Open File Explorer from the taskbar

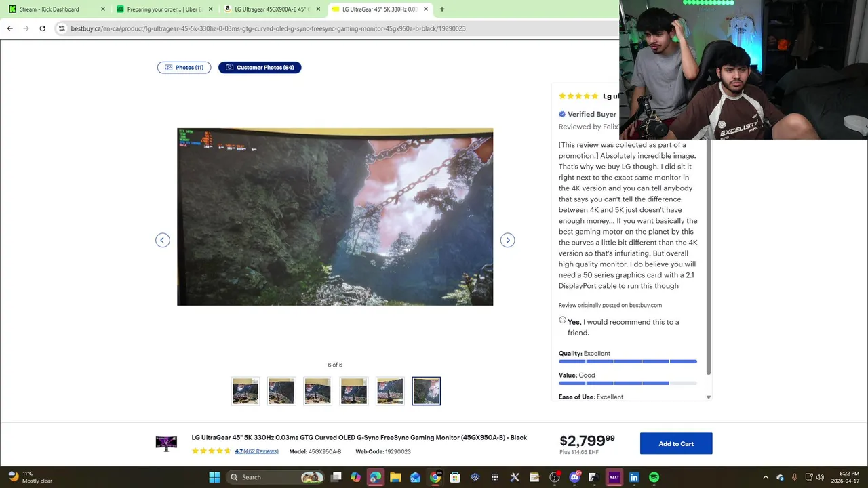tap(395, 477)
